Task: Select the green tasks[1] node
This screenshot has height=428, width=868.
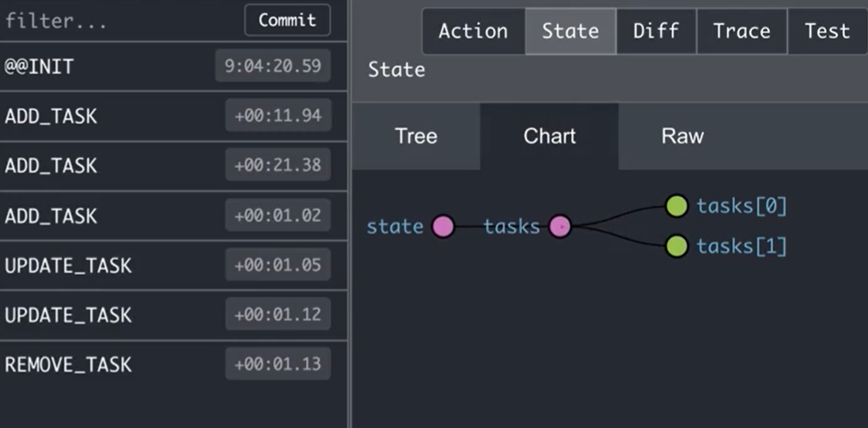Action: 676,246
